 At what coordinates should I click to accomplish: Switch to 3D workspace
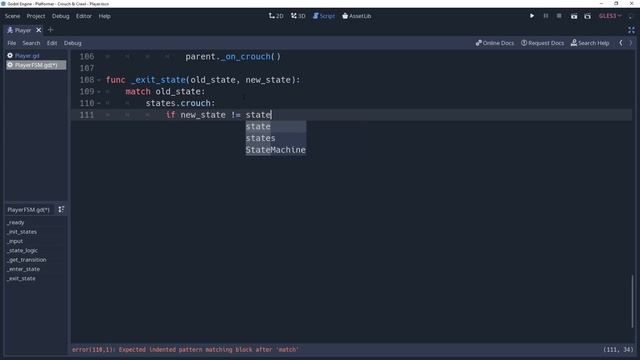click(298, 16)
